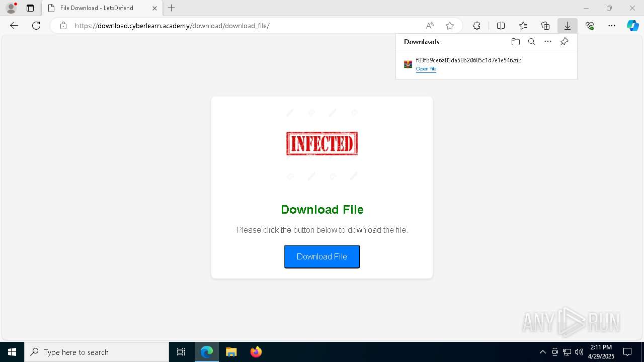644x362 pixels.
Task: Click the INFECTED stamp image
Action: [322, 144]
